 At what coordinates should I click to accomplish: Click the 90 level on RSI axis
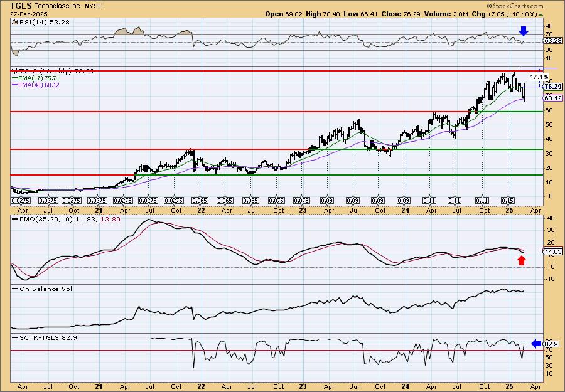(x=549, y=26)
